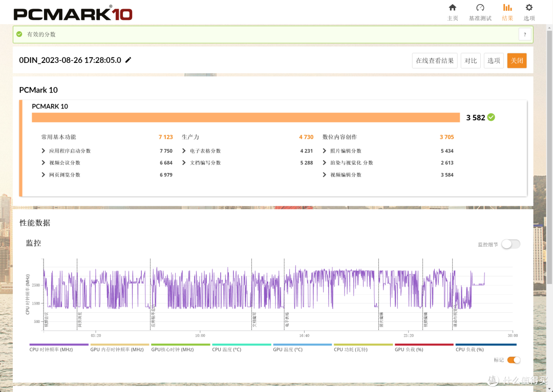Screen dimensions: 553x392
Task: Click the 常用基本功能 score 7 123
Action: tap(165, 137)
